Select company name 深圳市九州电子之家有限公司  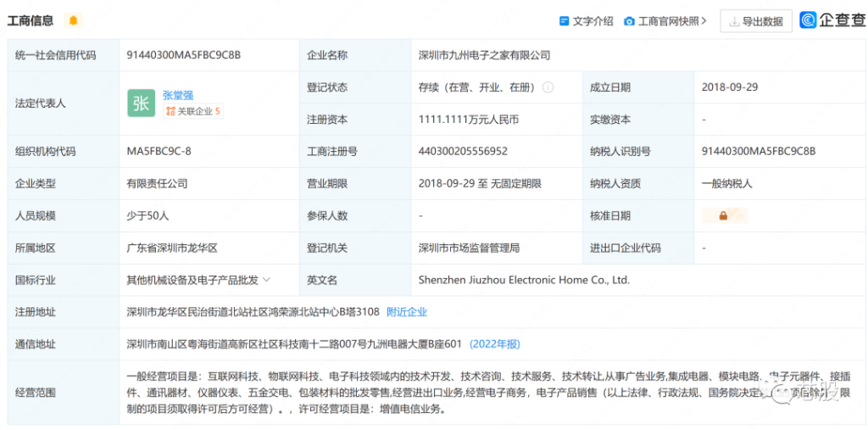click(x=484, y=55)
